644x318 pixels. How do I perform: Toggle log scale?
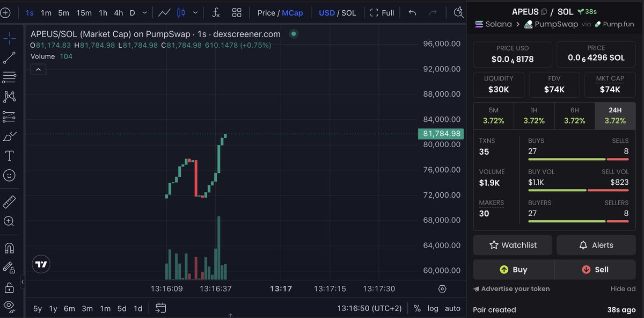(433, 308)
